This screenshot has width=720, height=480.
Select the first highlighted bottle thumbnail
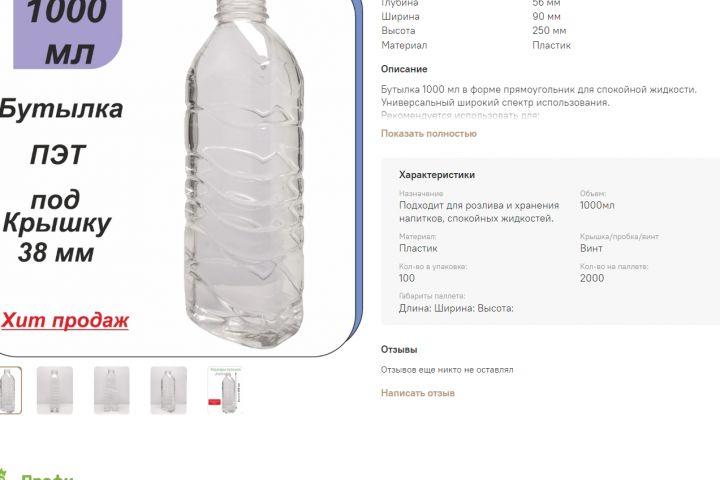[x=10, y=390]
